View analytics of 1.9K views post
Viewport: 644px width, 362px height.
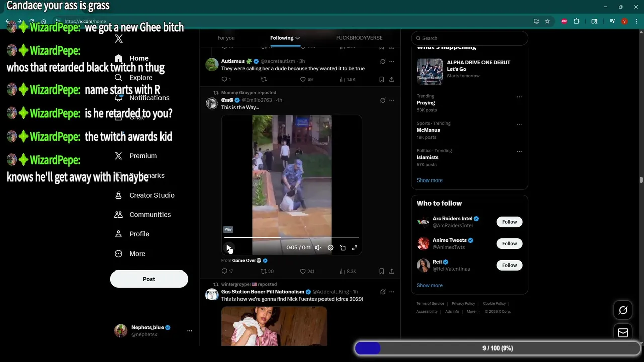(348, 80)
